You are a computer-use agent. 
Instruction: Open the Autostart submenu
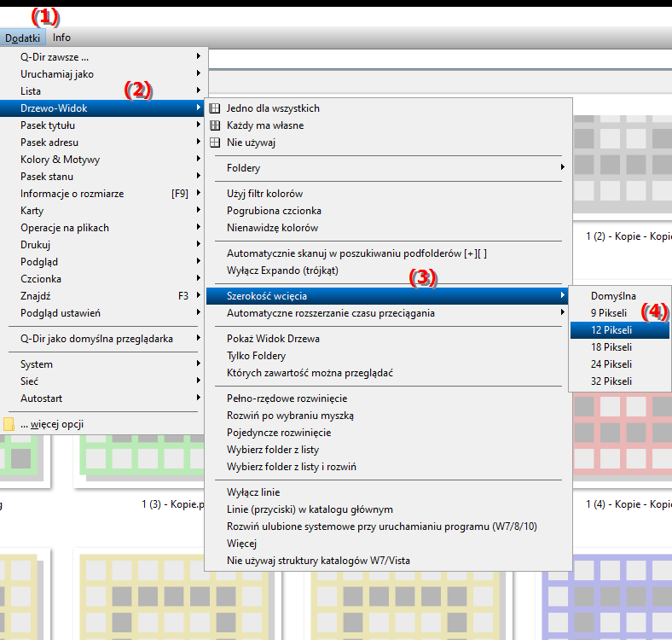pos(102,399)
